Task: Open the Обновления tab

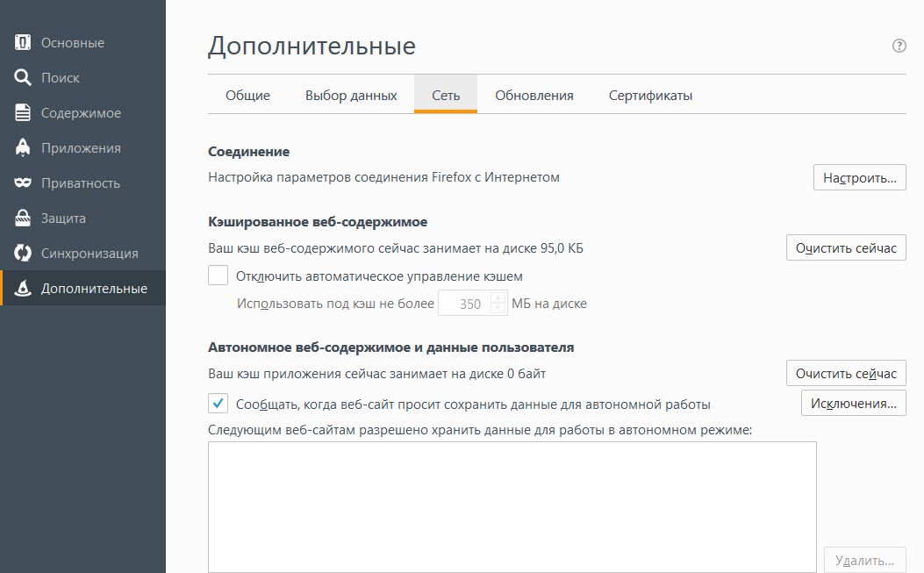Action: 534,96
